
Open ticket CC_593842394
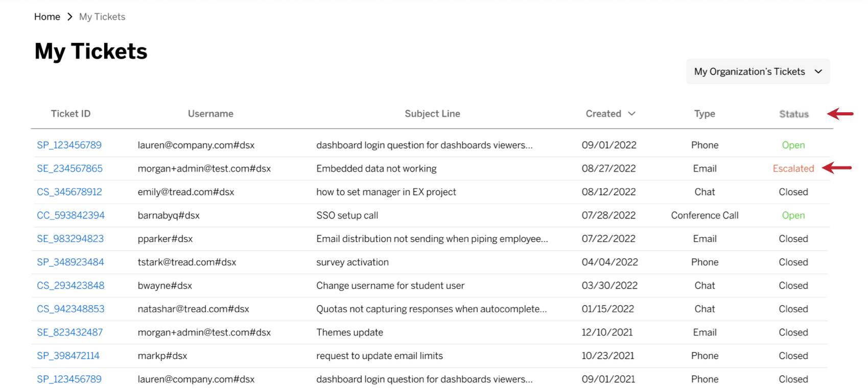[x=71, y=215]
